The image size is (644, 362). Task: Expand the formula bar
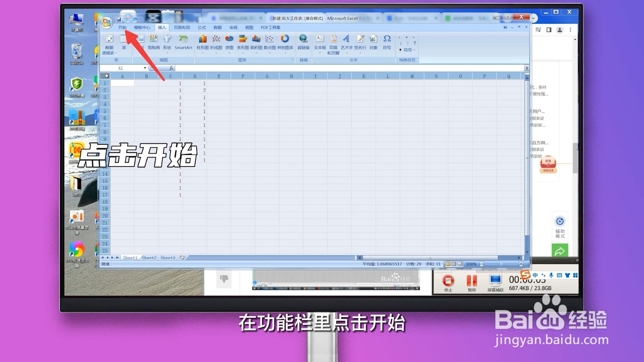526,68
